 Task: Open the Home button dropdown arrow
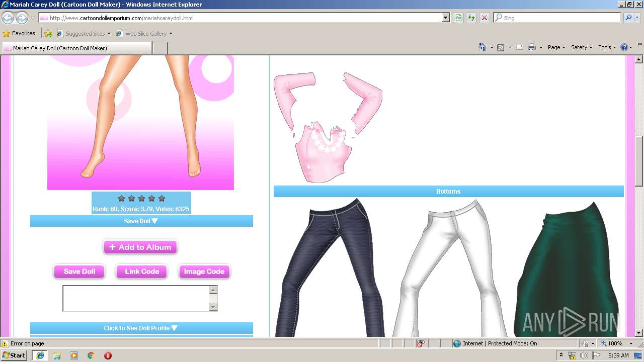click(492, 47)
